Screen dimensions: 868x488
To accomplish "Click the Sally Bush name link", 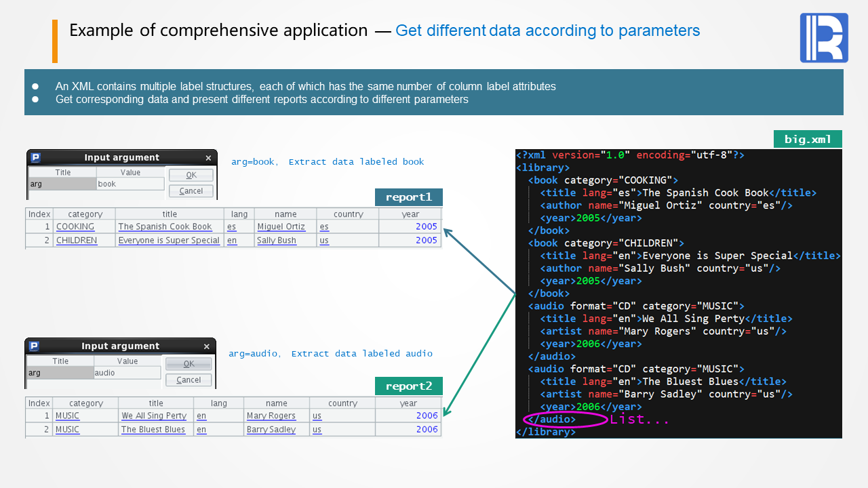I will [277, 241].
